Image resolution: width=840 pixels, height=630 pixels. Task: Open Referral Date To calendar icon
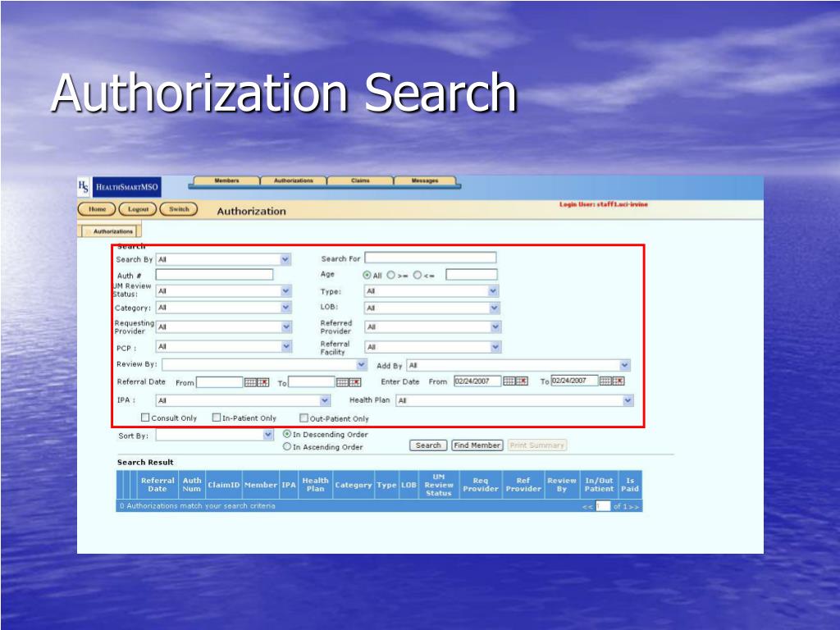click(342, 382)
